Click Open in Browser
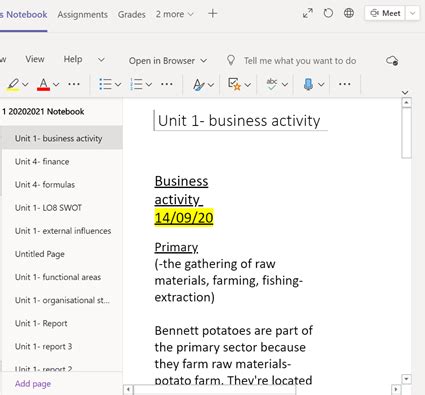425x395 pixels. (168, 61)
